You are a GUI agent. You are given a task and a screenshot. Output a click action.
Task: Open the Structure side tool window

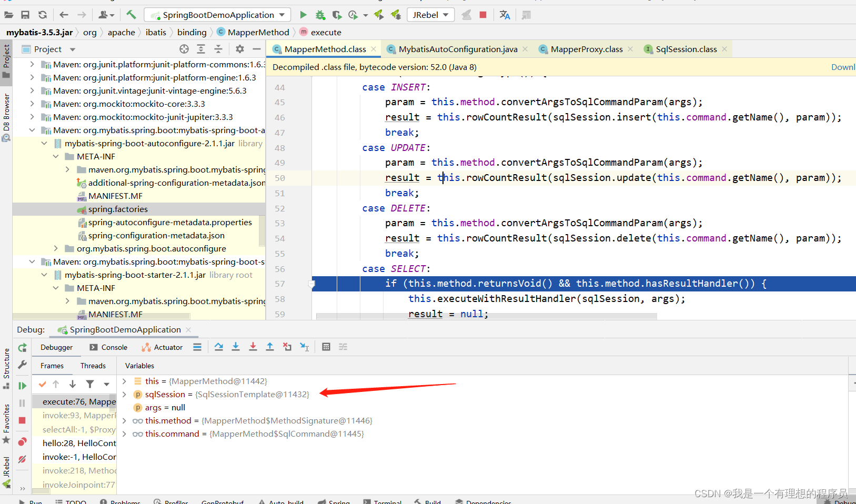tap(6, 368)
